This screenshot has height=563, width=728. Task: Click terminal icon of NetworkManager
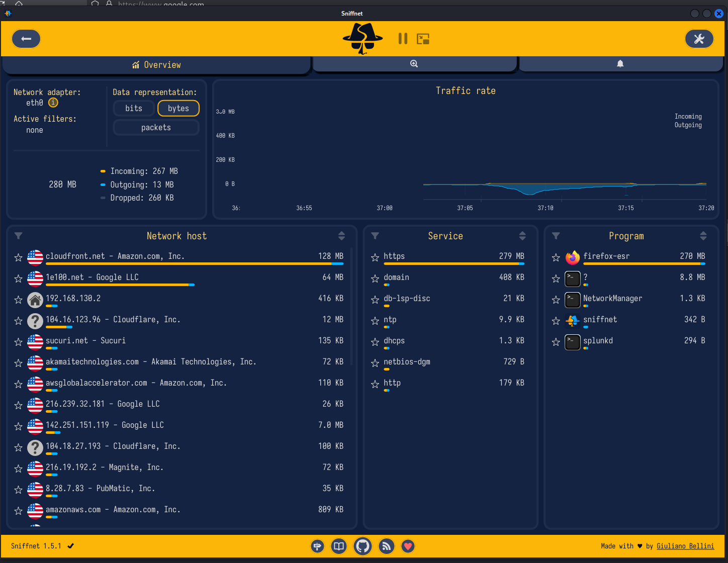(573, 300)
